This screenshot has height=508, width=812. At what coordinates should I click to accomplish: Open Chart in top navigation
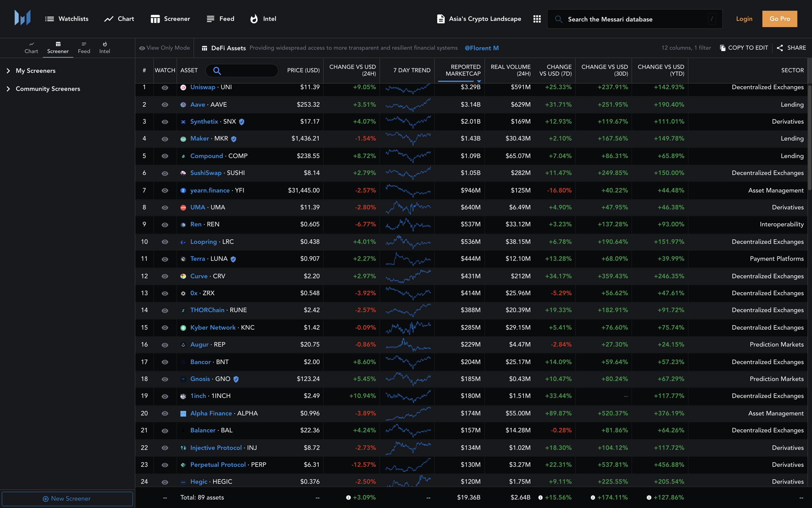tap(119, 19)
